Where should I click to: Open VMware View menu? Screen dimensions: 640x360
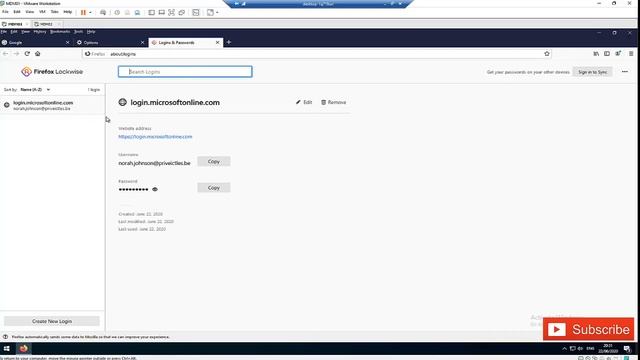pos(29,12)
